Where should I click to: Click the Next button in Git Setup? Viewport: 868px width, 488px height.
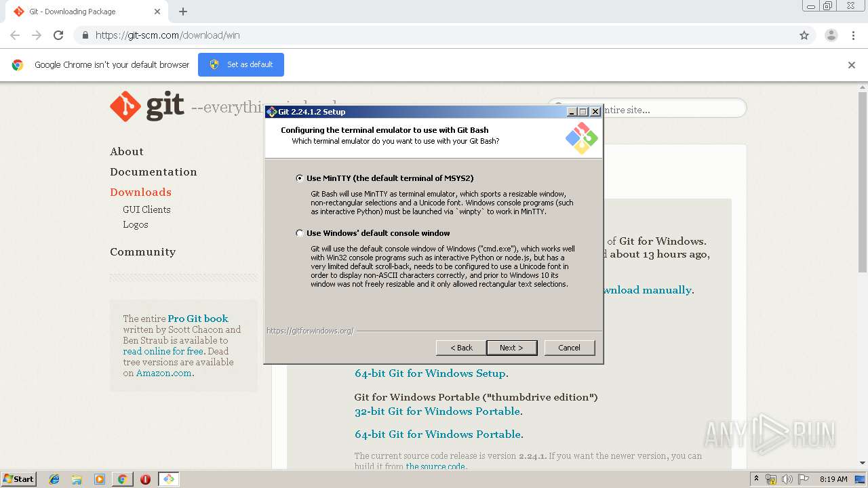coord(511,348)
